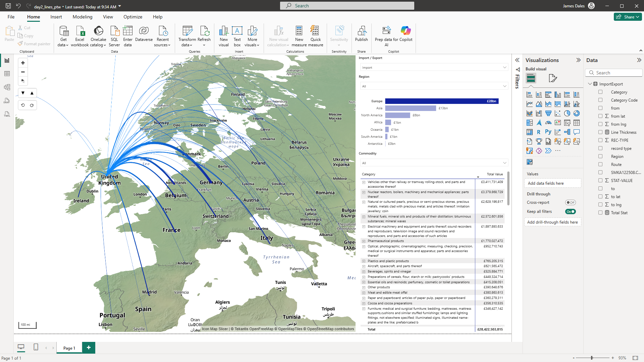Open the Modeling ribbon tab
Image resolution: width=644 pixels, height=362 pixels.
[x=82, y=17]
